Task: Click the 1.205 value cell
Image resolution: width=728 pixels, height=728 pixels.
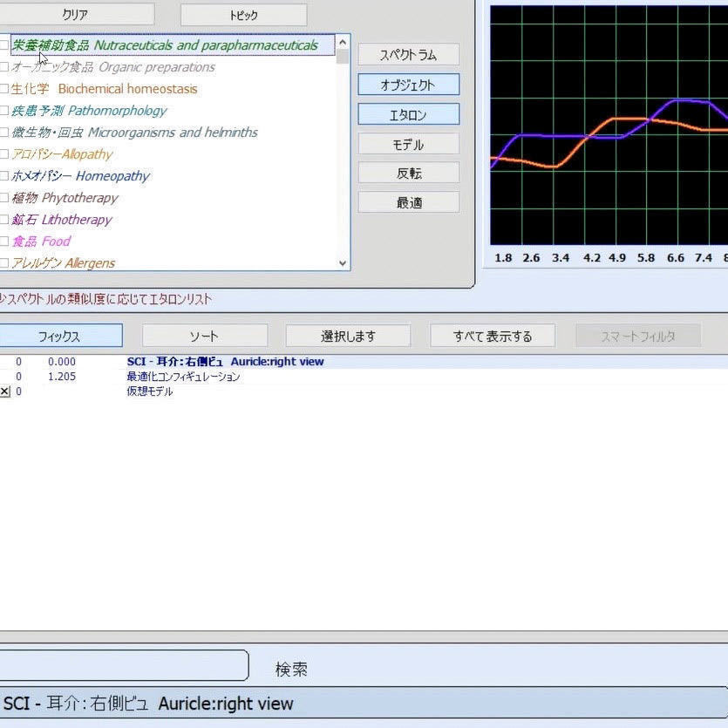Action: coord(61,377)
